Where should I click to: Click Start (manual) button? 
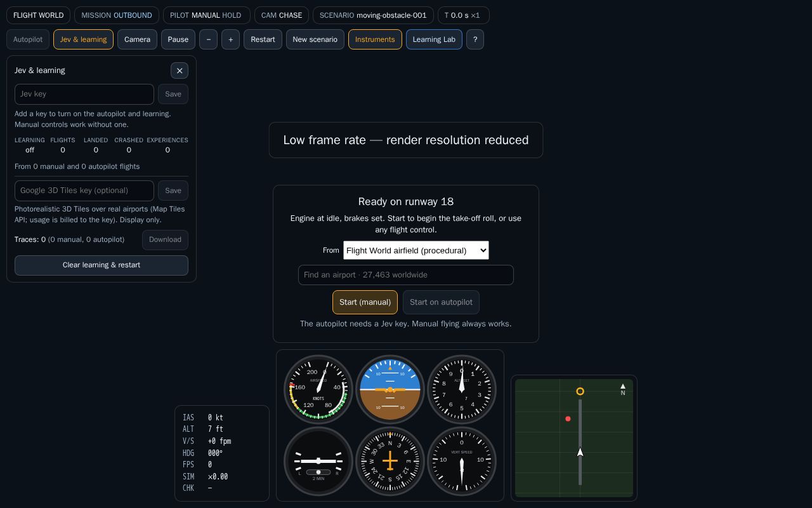point(365,302)
